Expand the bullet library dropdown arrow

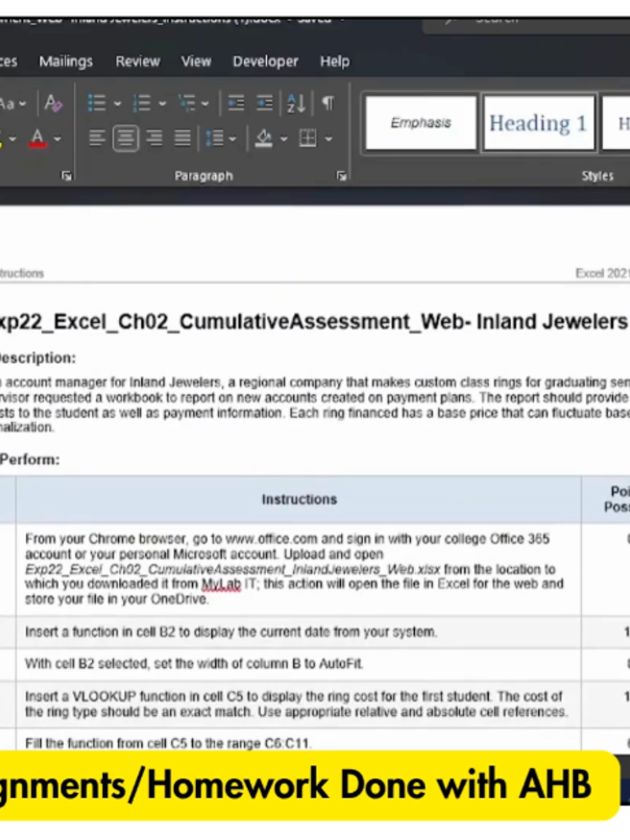(x=117, y=104)
